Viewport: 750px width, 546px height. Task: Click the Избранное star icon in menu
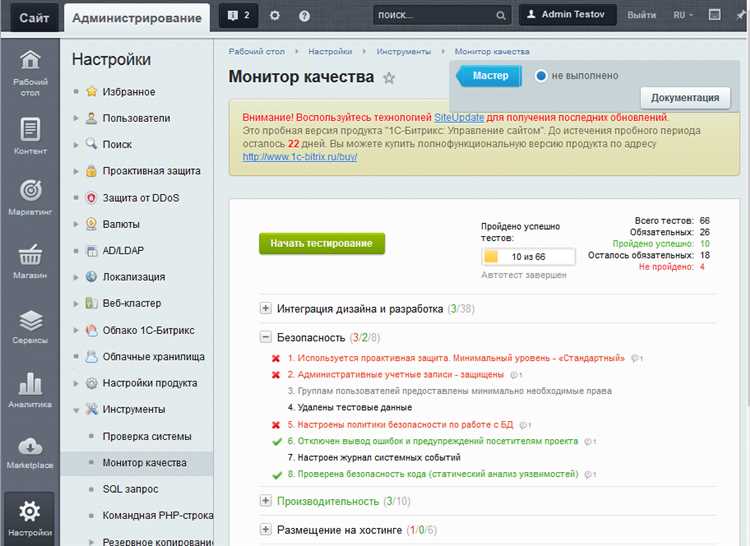tap(91, 91)
